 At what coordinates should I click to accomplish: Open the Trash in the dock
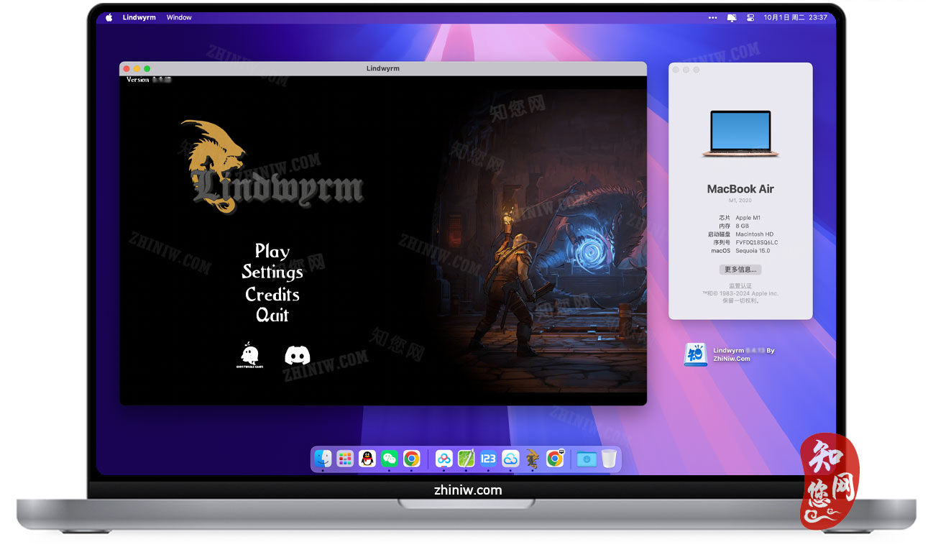point(609,459)
